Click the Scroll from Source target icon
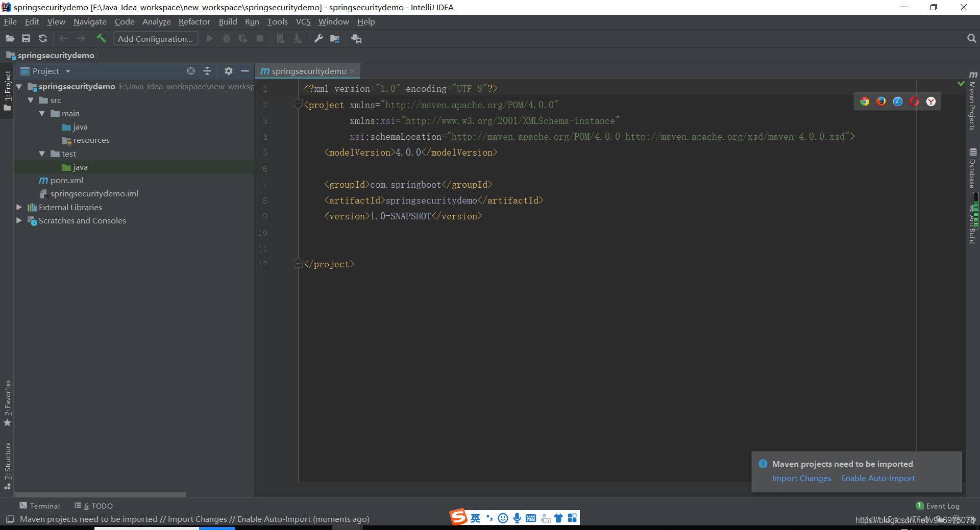 tap(191, 71)
